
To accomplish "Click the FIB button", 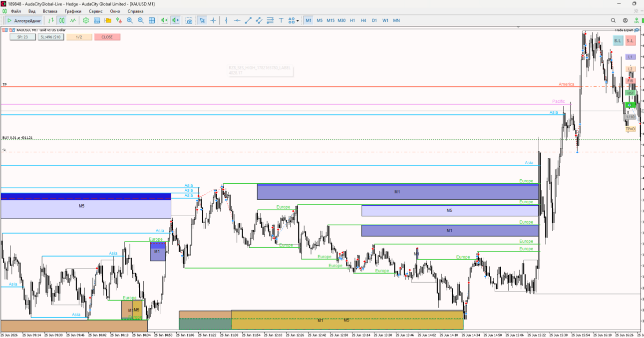I will [631, 81].
